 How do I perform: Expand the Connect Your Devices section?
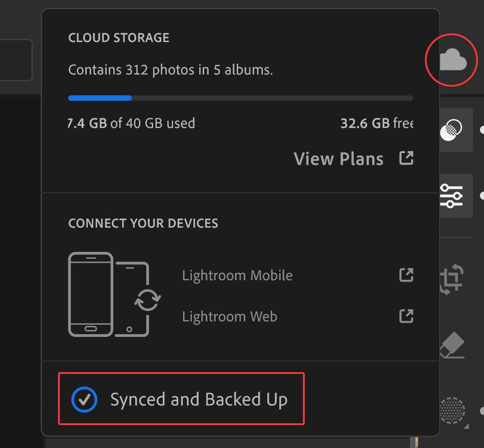(x=143, y=223)
